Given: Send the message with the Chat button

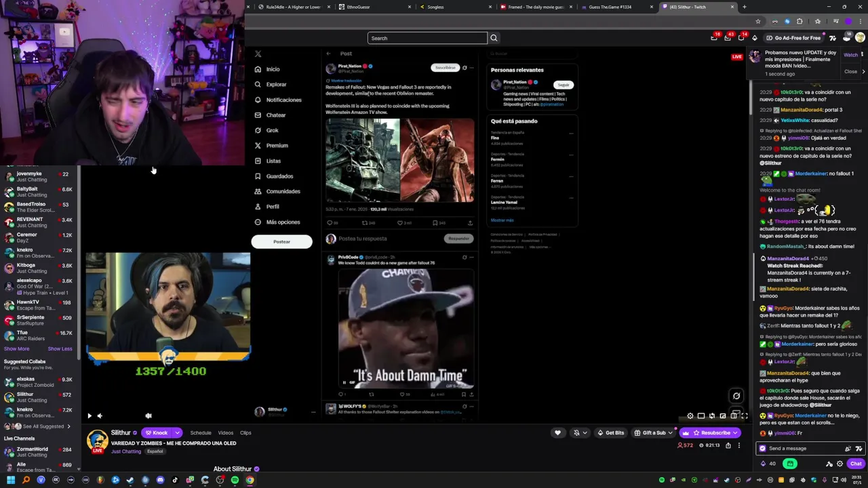Looking at the screenshot, I should [856, 464].
